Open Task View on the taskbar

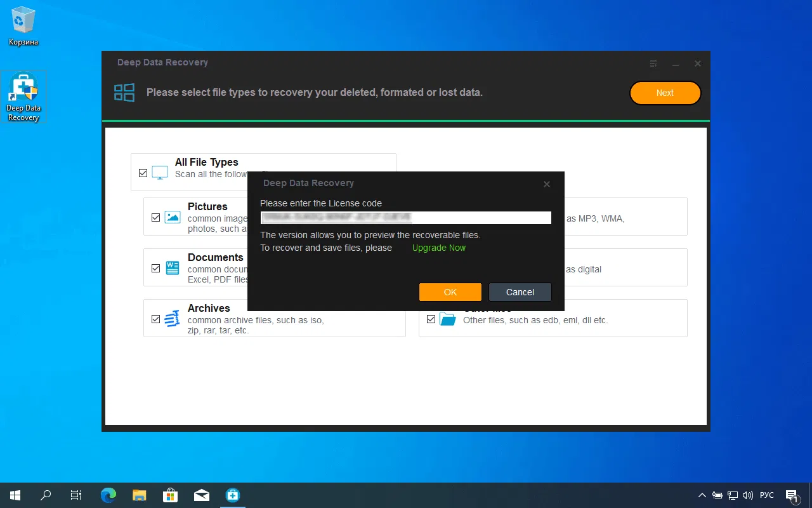coord(76,495)
